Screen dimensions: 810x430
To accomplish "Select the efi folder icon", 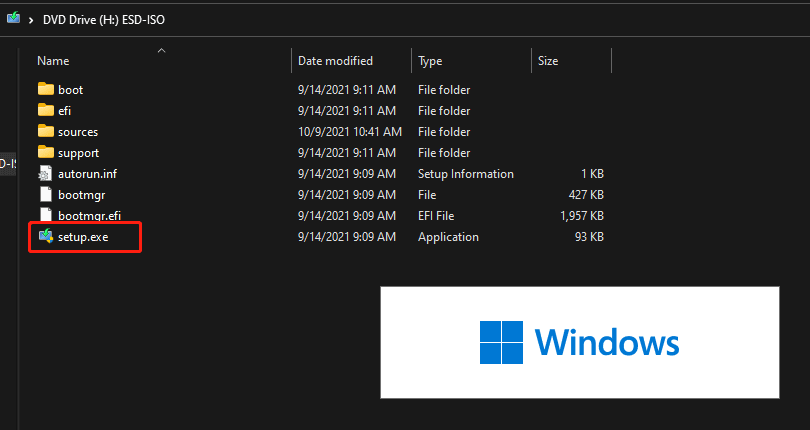I will pos(45,110).
